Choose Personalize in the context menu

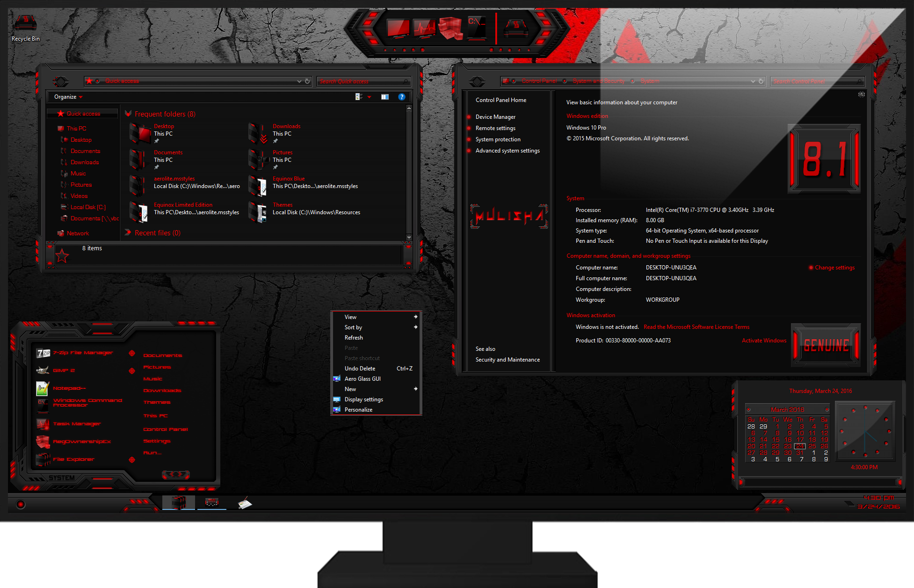(x=376, y=410)
